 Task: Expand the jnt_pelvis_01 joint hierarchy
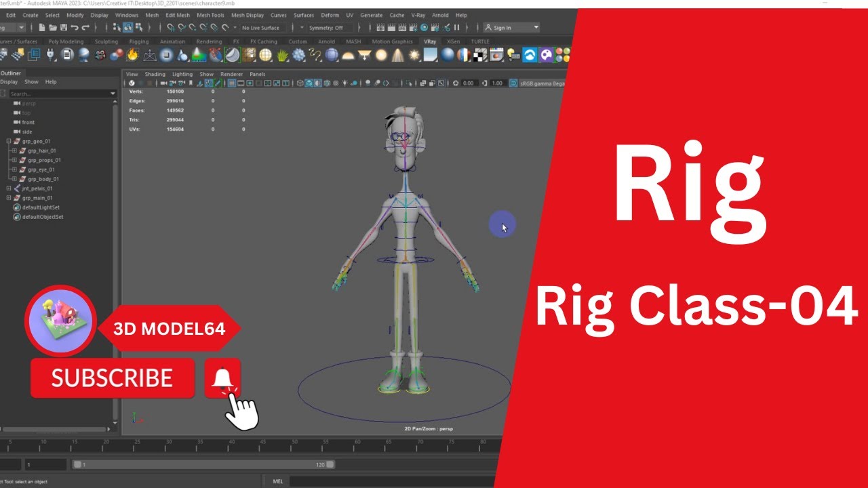coord(9,188)
